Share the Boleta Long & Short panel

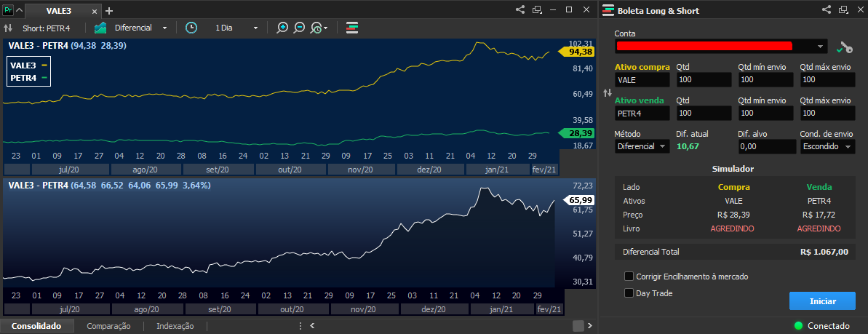tap(827, 9)
